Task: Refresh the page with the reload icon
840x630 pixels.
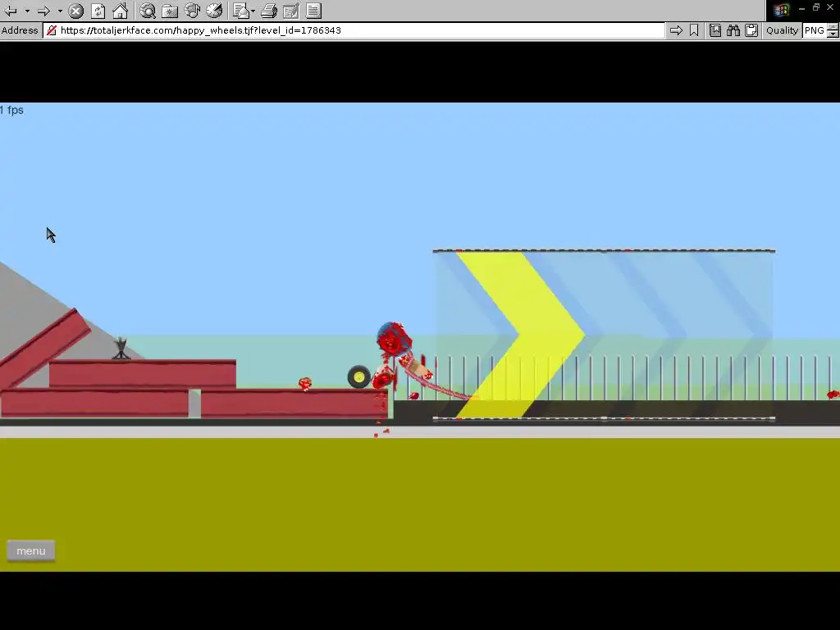Action: tap(98, 11)
